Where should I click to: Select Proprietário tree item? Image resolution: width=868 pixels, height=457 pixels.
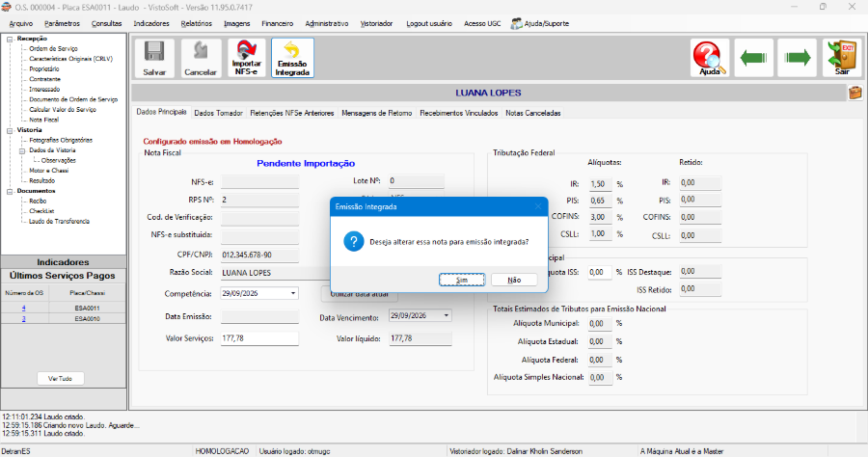pyautogui.click(x=43, y=69)
